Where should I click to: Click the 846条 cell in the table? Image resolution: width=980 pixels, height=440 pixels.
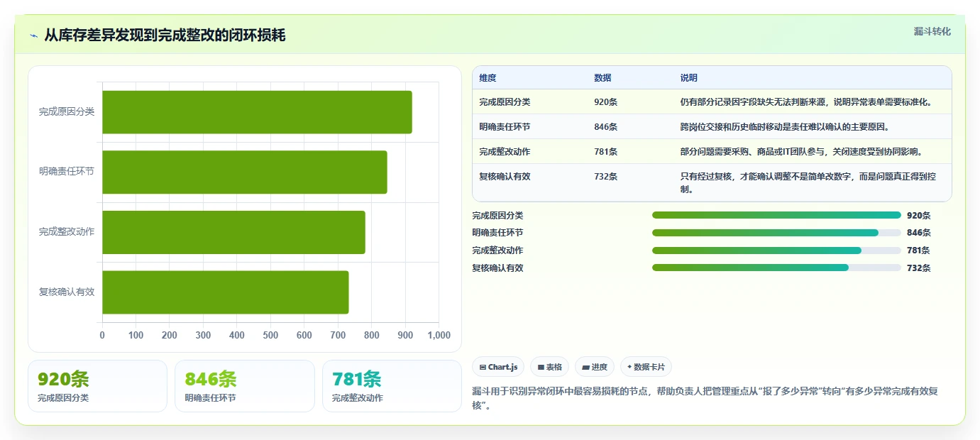606,127
